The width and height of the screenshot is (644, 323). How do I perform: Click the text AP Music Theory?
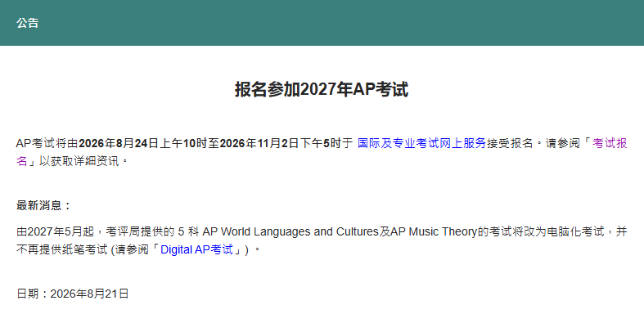click(x=434, y=232)
